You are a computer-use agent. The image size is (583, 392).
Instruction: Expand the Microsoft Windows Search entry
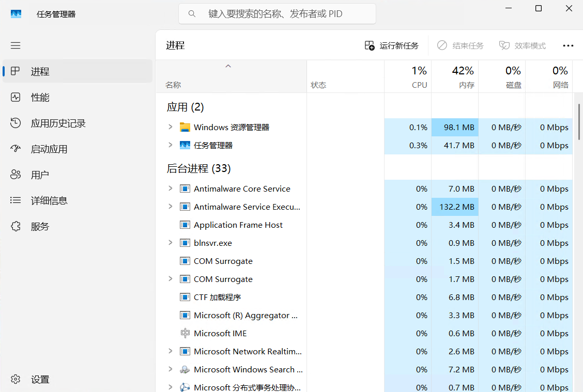171,369
